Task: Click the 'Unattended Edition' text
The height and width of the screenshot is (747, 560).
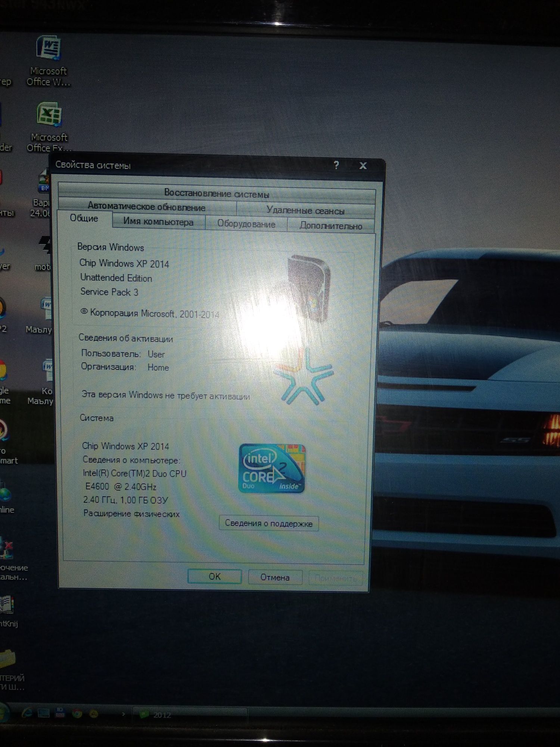Action: [116, 278]
